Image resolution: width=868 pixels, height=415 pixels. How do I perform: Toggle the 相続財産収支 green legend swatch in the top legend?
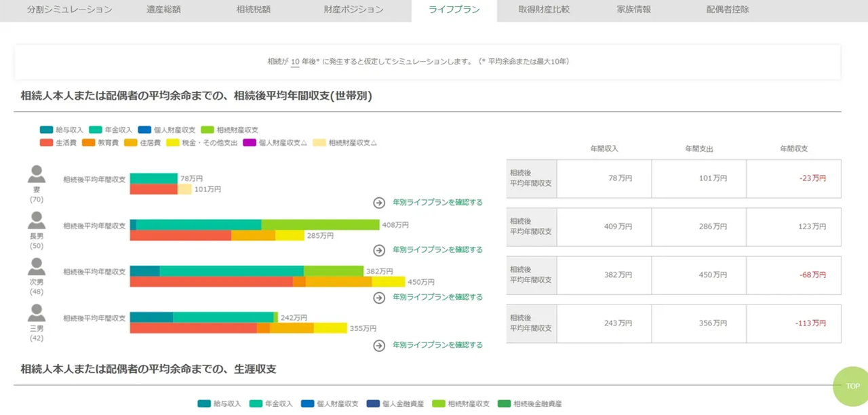(x=207, y=130)
